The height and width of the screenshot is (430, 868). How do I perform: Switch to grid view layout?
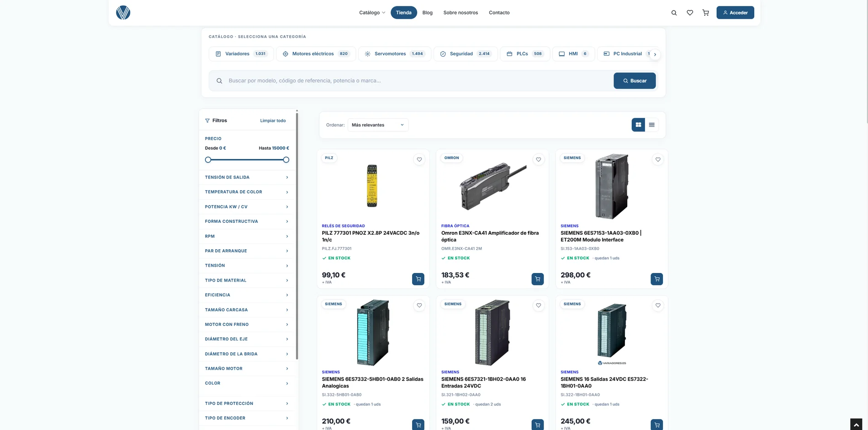[x=638, y=125]
